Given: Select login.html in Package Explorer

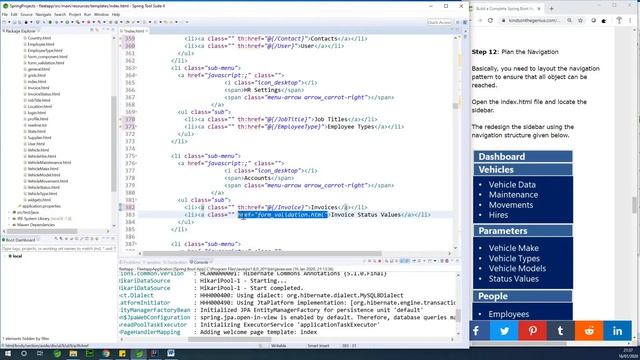Looking at the screenshot, I should click(x=37, y=113).
